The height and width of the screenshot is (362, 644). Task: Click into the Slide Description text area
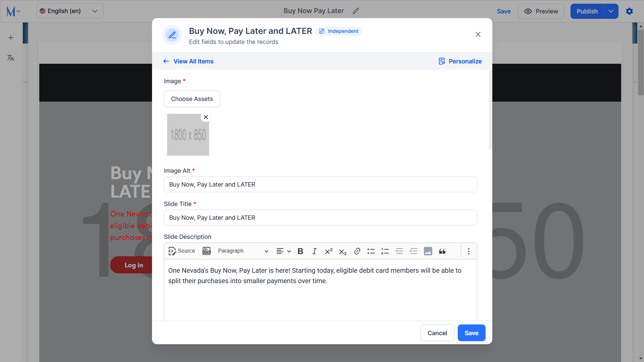click(320, 290)
